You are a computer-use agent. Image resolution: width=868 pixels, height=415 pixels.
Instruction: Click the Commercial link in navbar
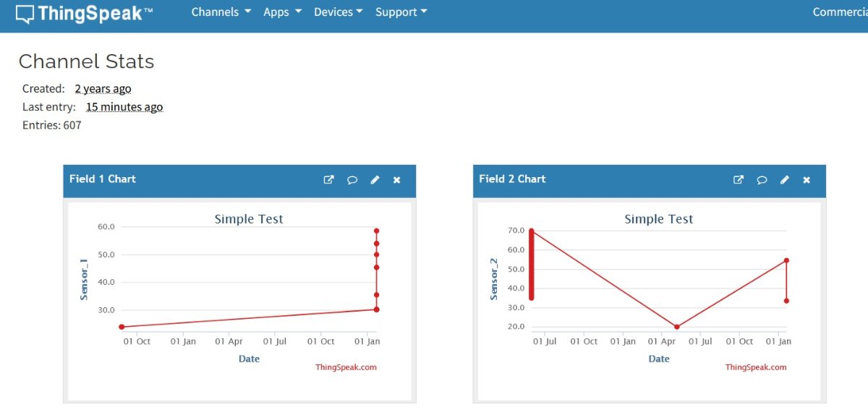839,12
